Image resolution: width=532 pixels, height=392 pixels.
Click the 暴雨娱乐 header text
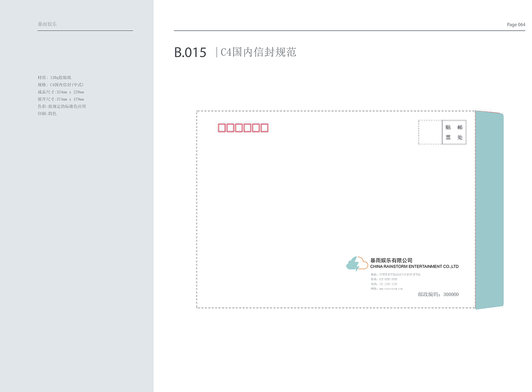47,24
